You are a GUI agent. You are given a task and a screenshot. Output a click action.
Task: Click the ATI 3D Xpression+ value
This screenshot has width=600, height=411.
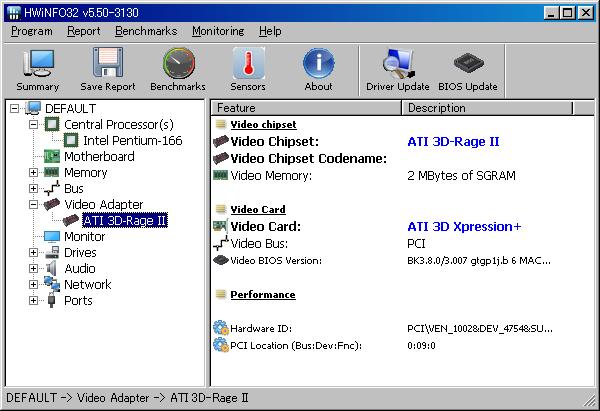point(464,227)
